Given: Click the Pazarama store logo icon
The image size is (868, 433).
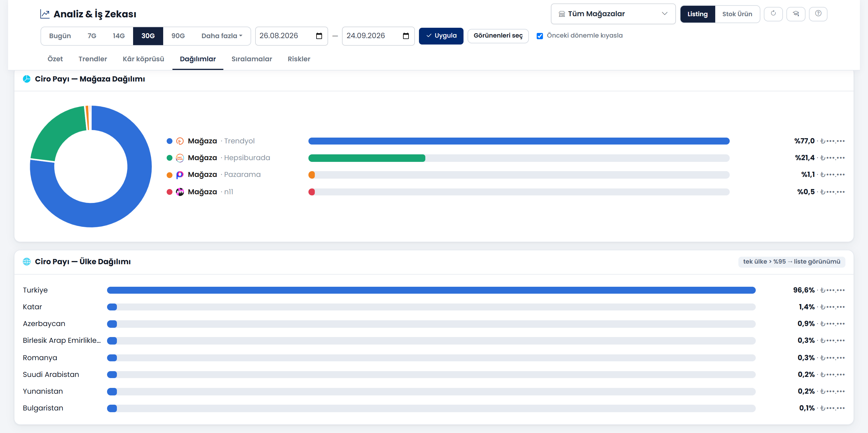Looking at the screenshot, I should coord(180,175).
